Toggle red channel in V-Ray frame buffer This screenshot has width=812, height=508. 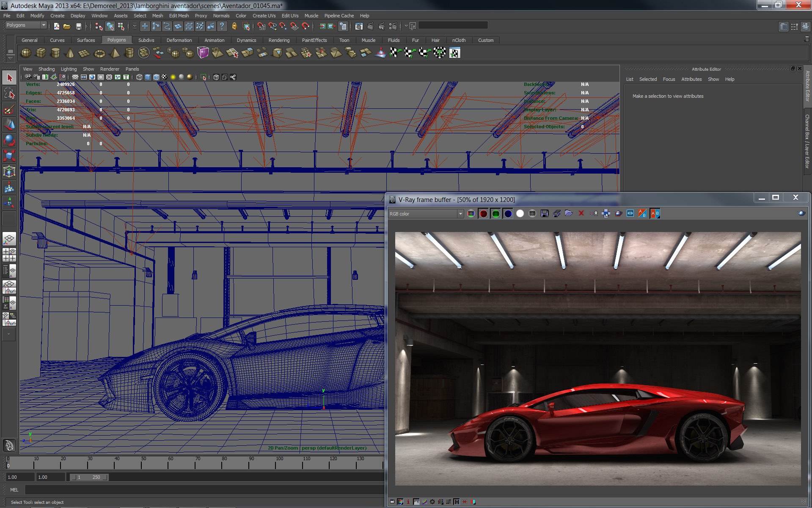coord(483,213)
